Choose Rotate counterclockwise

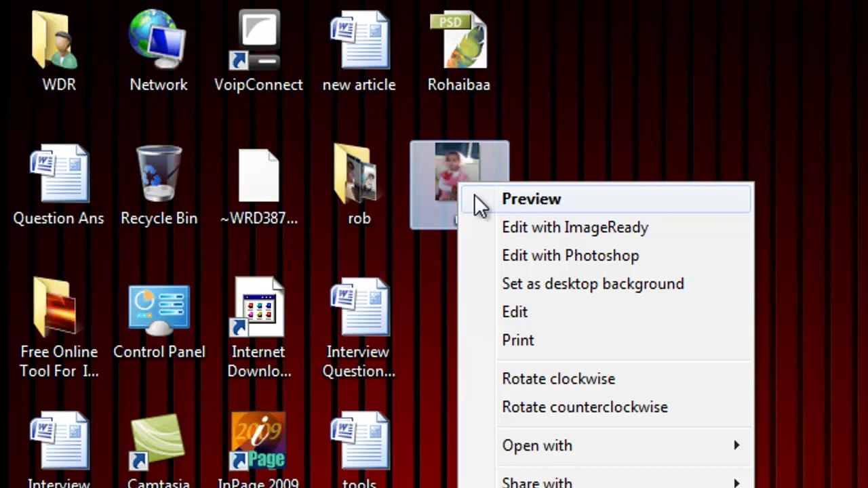pyautogui.click(x=606, y=407)
